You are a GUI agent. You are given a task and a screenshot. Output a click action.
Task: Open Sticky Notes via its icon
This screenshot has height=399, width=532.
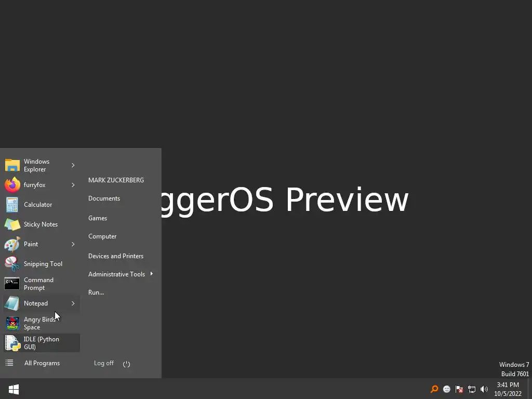coord(12,224)
